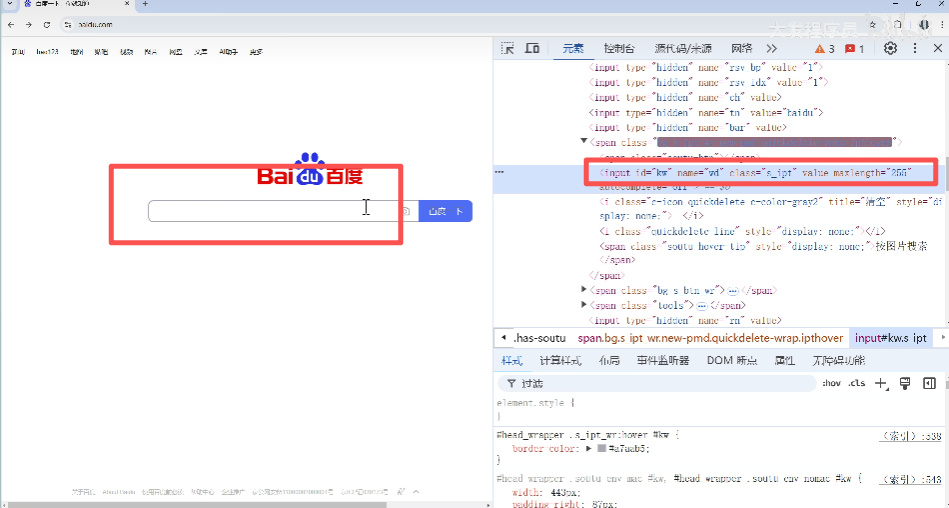Click the Baidu logo
The width and height of the screenshot is (949, 508).
coord(310,170)
